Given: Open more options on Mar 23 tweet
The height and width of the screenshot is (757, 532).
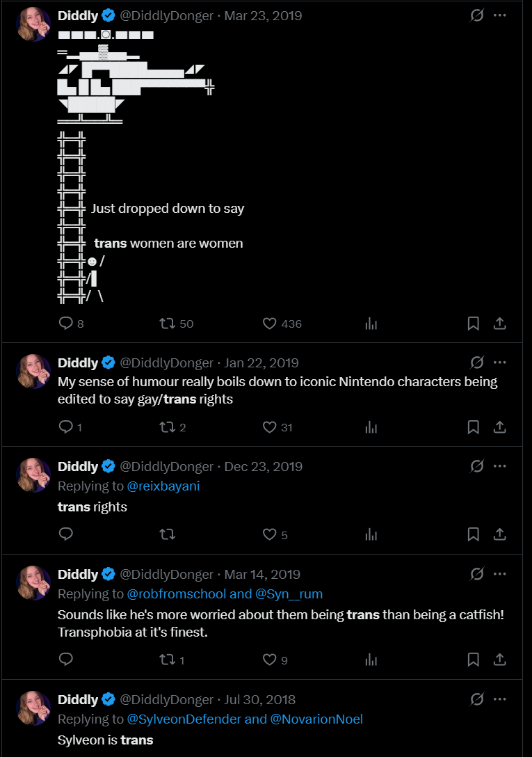Looking at the screenshot, I should [x=499, y=15].
